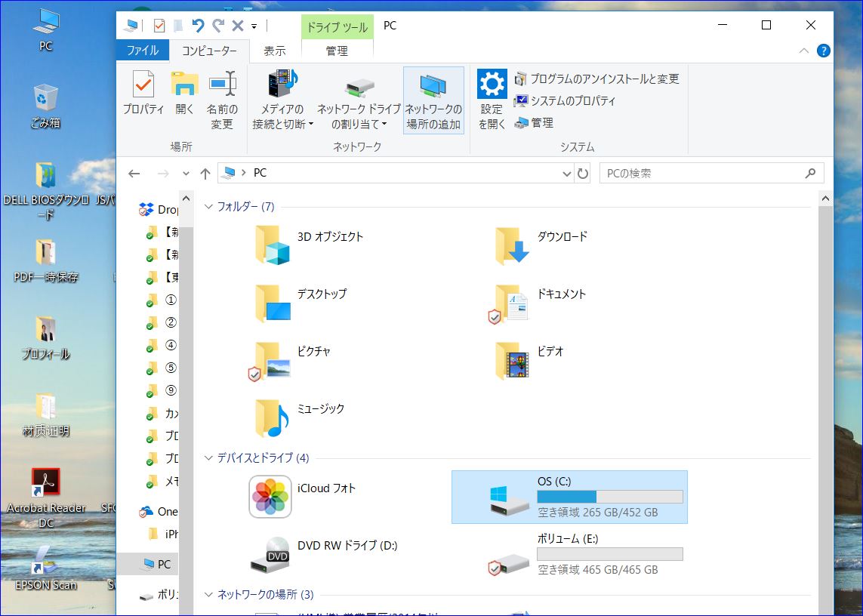Select the ドキュメント folder
The image size is (863, 616).
[x=537, y=303]
